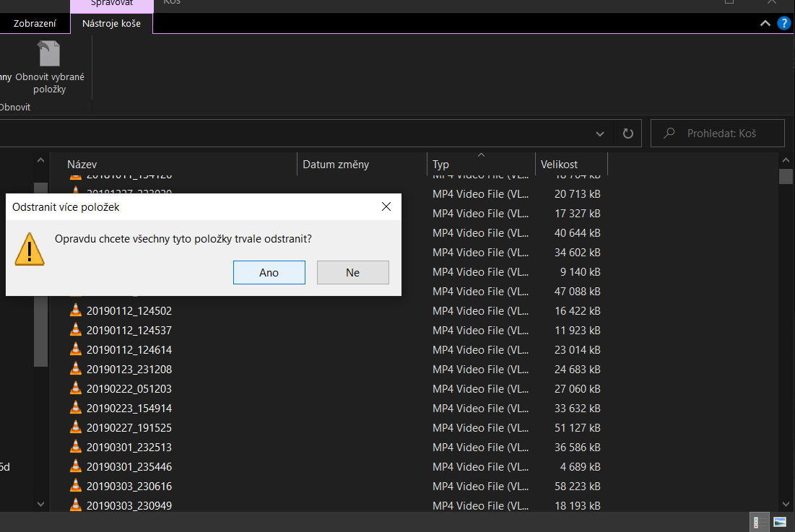Viewport: 795px width, 532px height.
Task: Select the Spravovat contextual tab
Action: coord(111,4)
